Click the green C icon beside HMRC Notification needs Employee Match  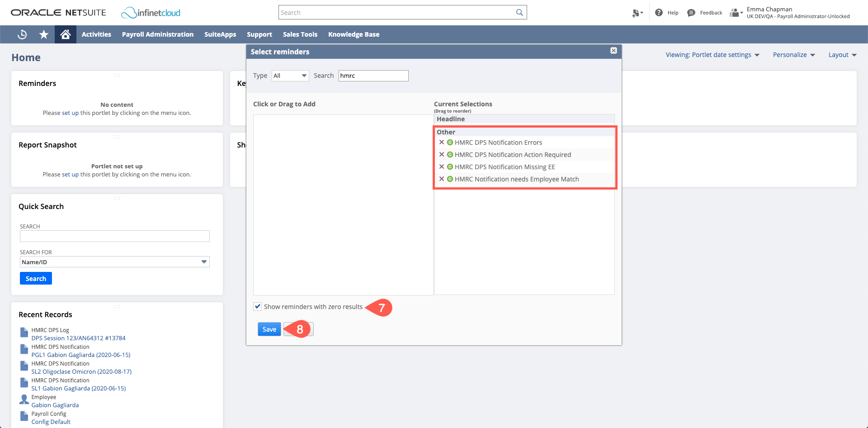coord(449,179)
